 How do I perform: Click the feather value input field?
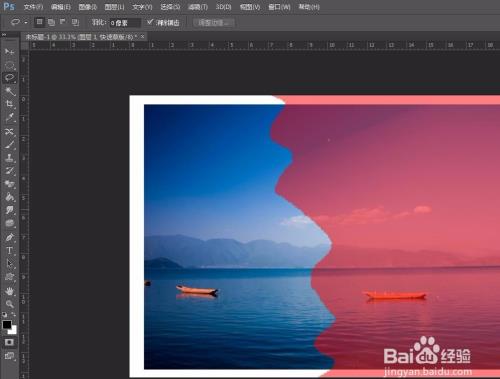click(125, 23)
